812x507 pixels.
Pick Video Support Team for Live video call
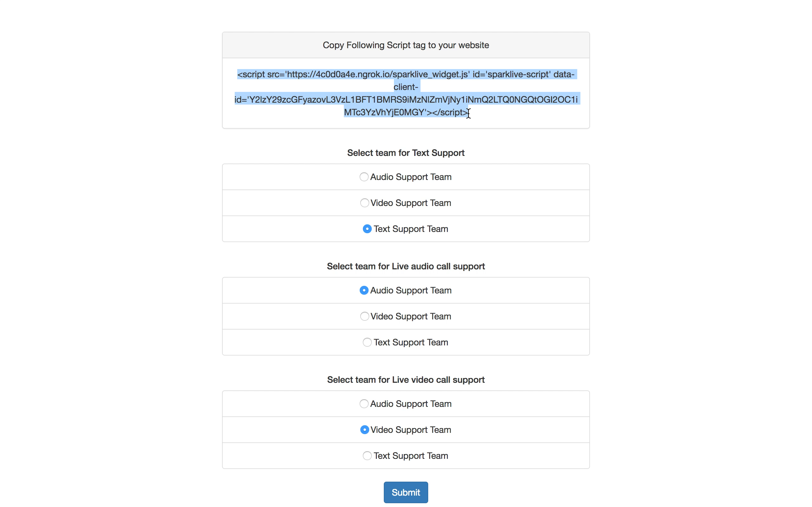tap(364, 430)
